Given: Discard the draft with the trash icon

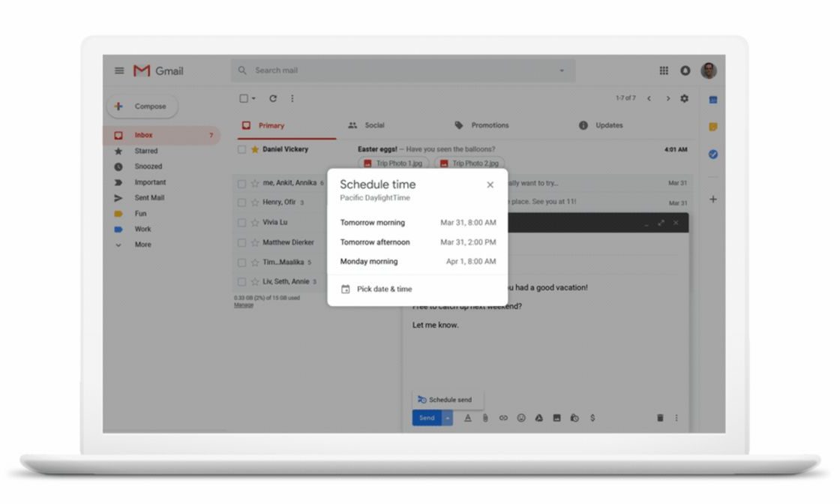Looking at the screenshot, I should 659,418.
